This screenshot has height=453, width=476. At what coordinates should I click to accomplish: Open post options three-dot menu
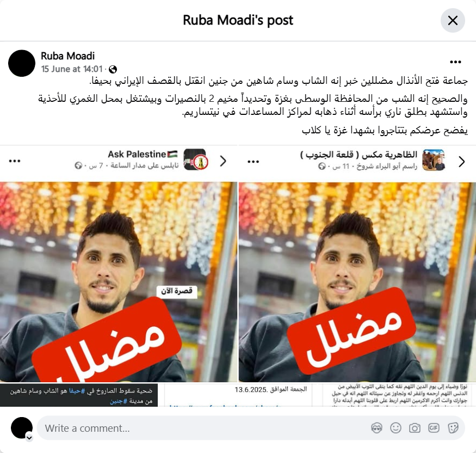click(x=455, y=62)
